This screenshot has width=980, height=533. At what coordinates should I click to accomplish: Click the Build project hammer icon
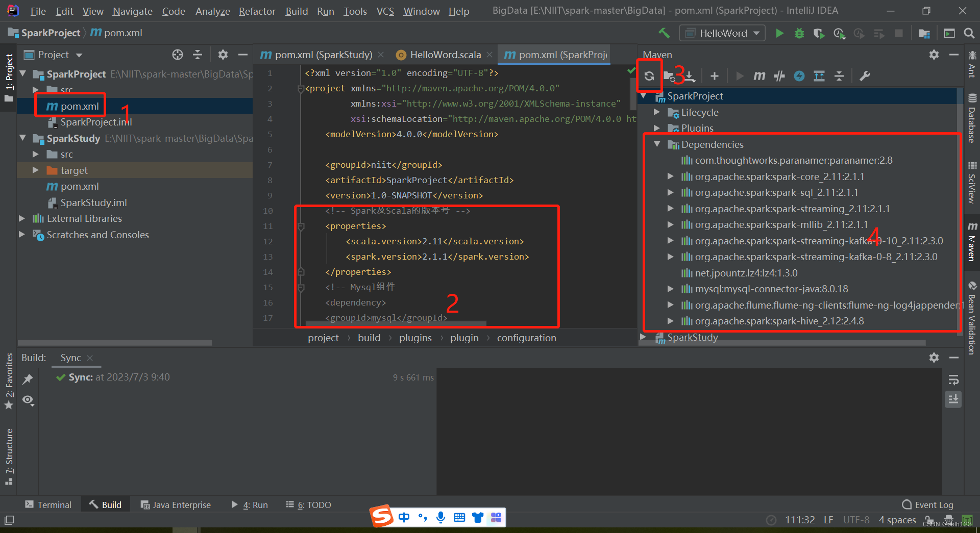[664, 33]
